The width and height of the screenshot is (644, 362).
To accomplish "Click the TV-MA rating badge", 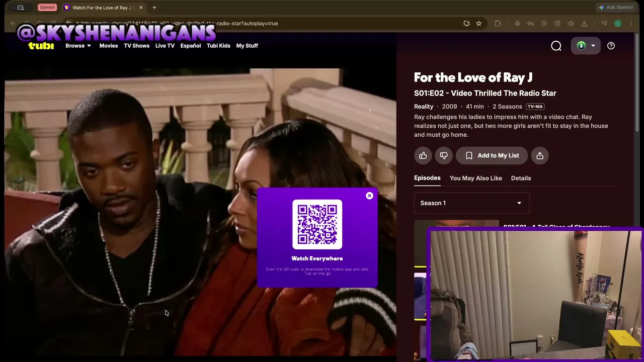I will (535, 107).
